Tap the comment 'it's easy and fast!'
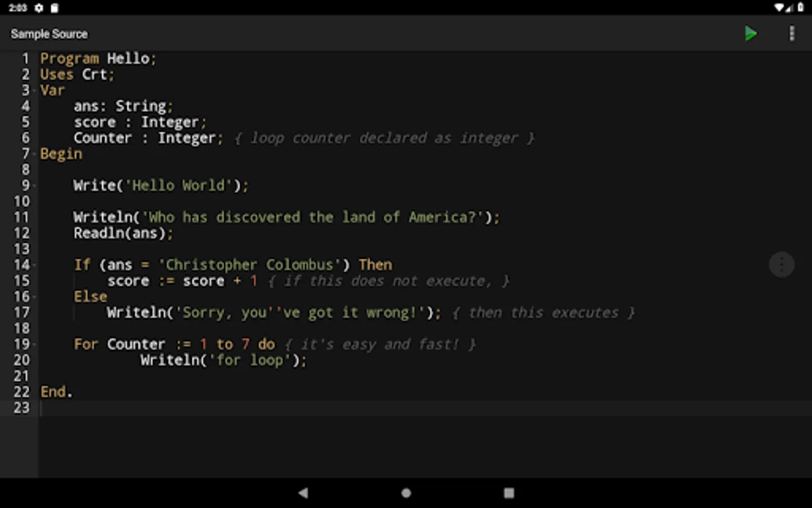Screen dimensions: 812x508 click(379, 344)
